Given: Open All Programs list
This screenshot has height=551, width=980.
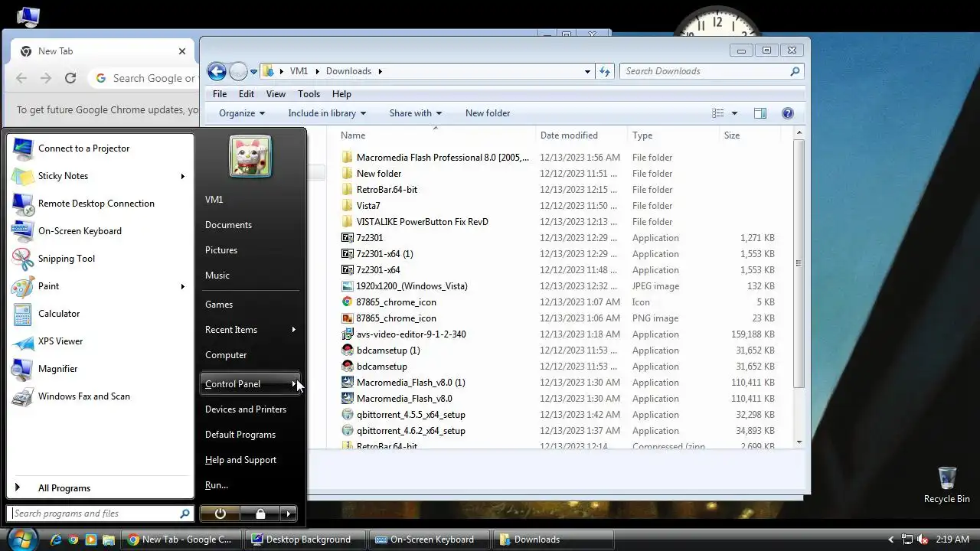Looking at the screenshot, I should pyautogui.click(x=100, y=488).
